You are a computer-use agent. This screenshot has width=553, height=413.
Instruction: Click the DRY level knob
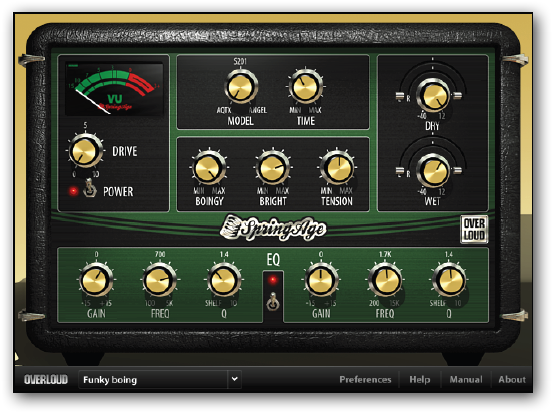pos(432,96)
